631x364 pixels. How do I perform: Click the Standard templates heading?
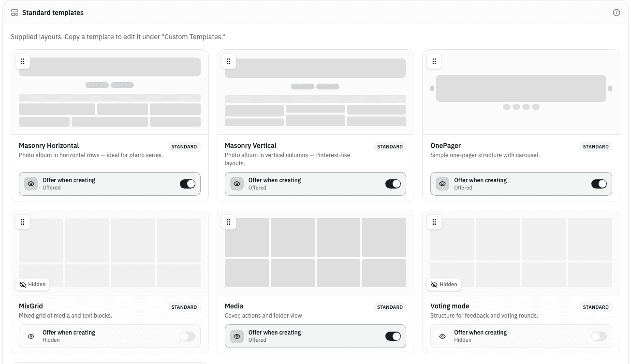[53, 13]
